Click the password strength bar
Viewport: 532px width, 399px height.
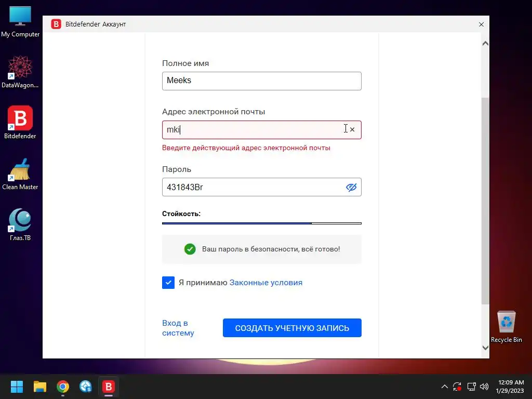tap(262, 223)
